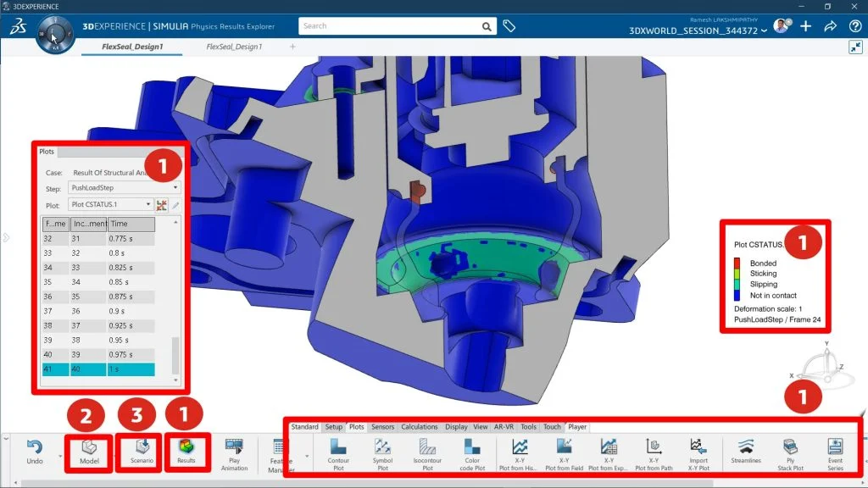Open the tag icon beside search
Viewport: 868px width, 488px height.
coord(509,26)
